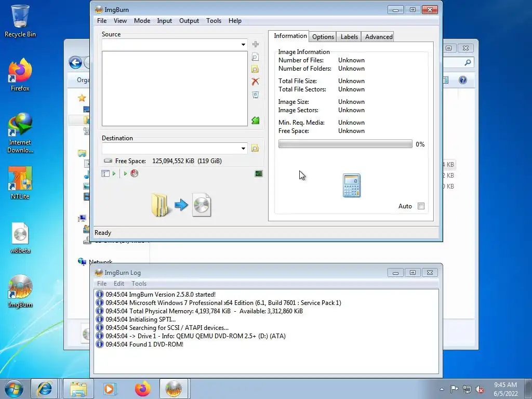Toggle the Auto checkbox
This screenshot has width=532, height=399.
[421, 206]
